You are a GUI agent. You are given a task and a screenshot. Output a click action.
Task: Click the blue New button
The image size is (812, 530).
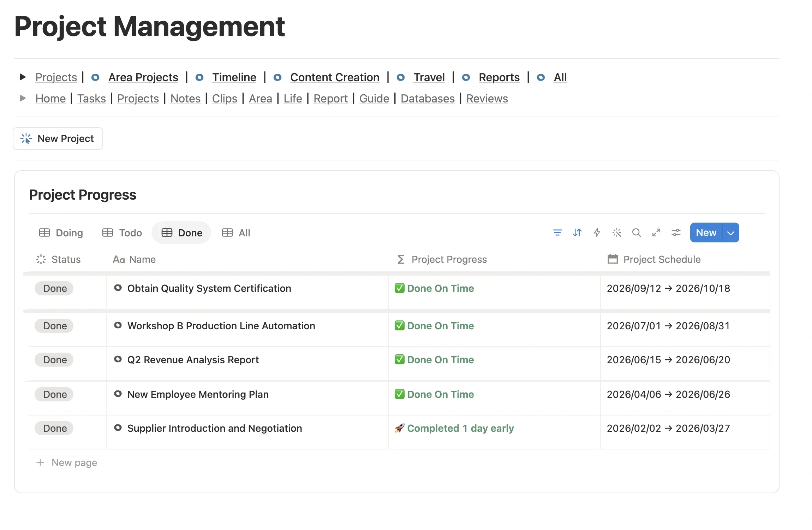click(x=706, y=232)
